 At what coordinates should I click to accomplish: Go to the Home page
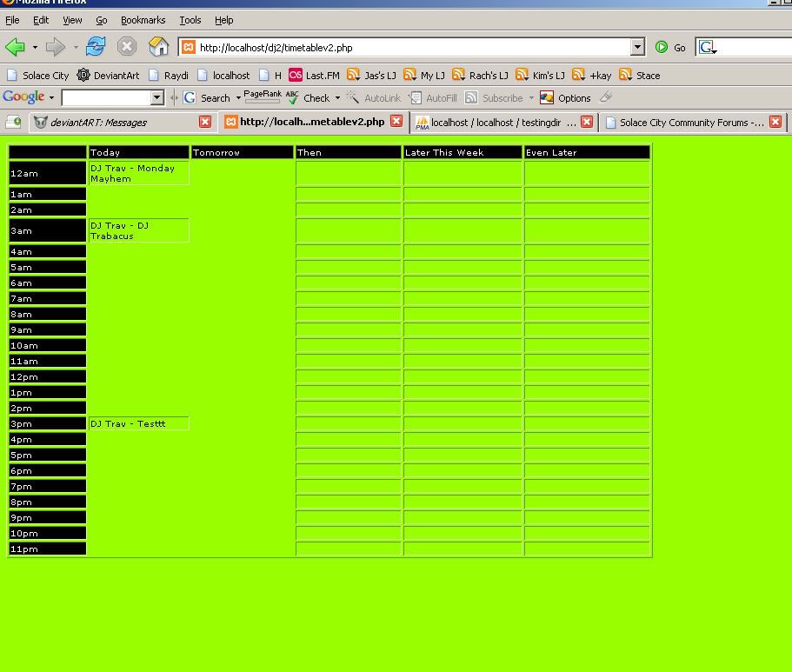coord(158,47)
